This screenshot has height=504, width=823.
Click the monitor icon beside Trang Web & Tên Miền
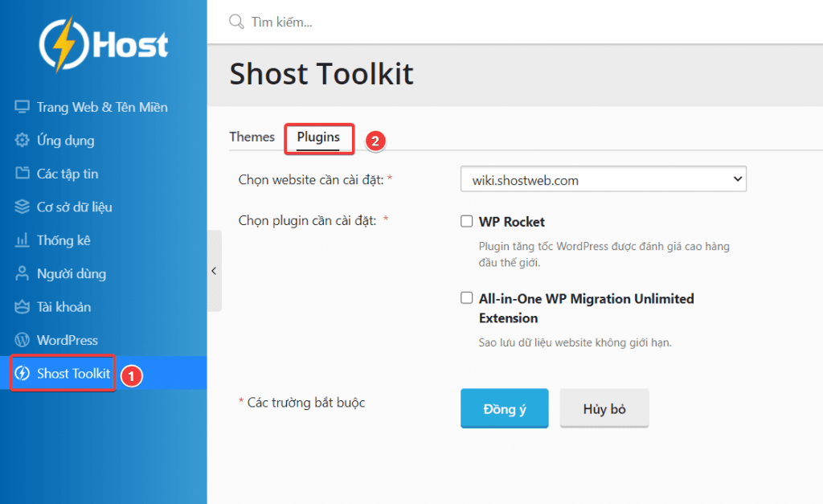22,107
